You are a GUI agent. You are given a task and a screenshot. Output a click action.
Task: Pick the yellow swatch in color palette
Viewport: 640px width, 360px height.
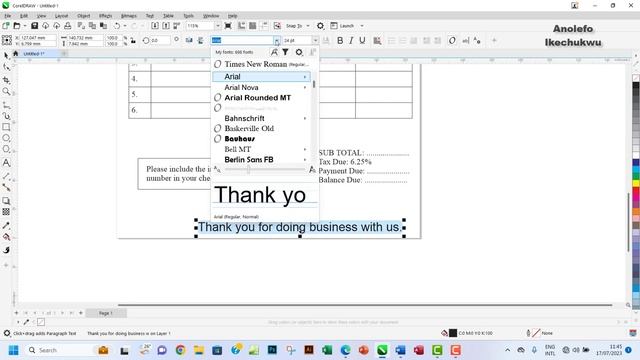[636, 184]
